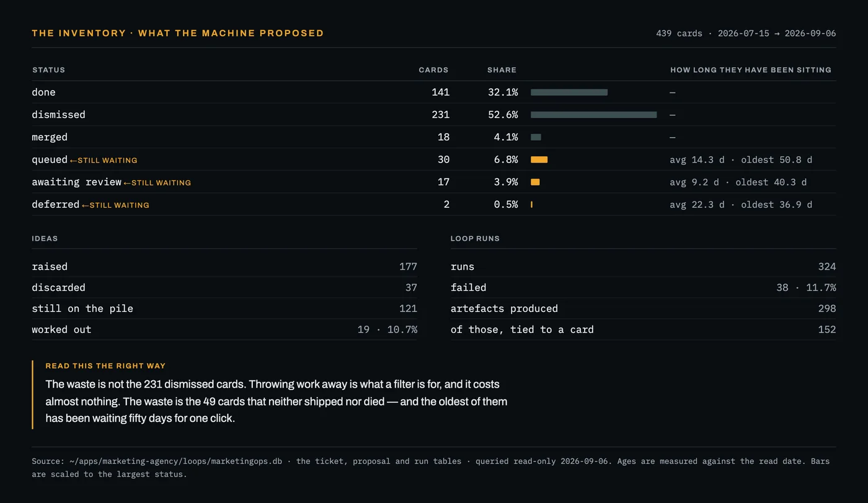Click the "merged" status label
This screenshot has height=503, width=868.
[50, 137]
